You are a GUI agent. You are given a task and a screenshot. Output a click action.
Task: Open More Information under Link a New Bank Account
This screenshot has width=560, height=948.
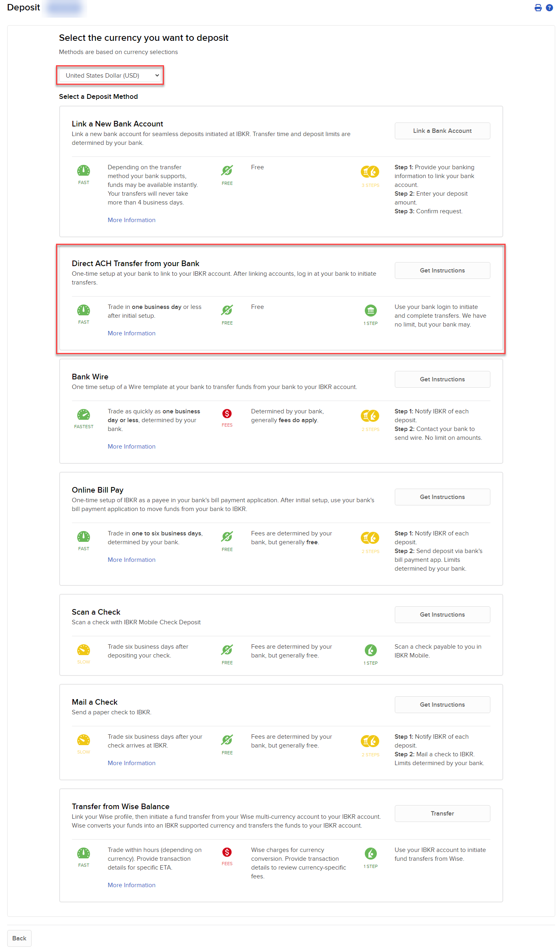(x=132, y=220)
